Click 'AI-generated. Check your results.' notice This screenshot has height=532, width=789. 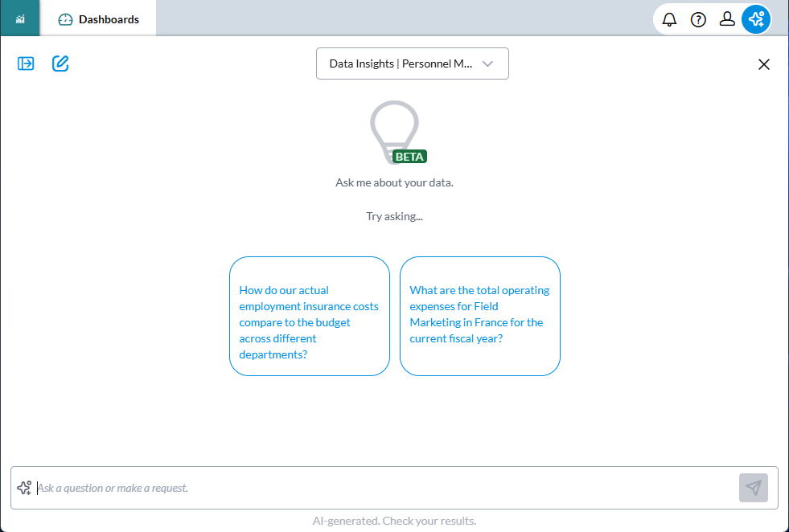coord(394,521)
